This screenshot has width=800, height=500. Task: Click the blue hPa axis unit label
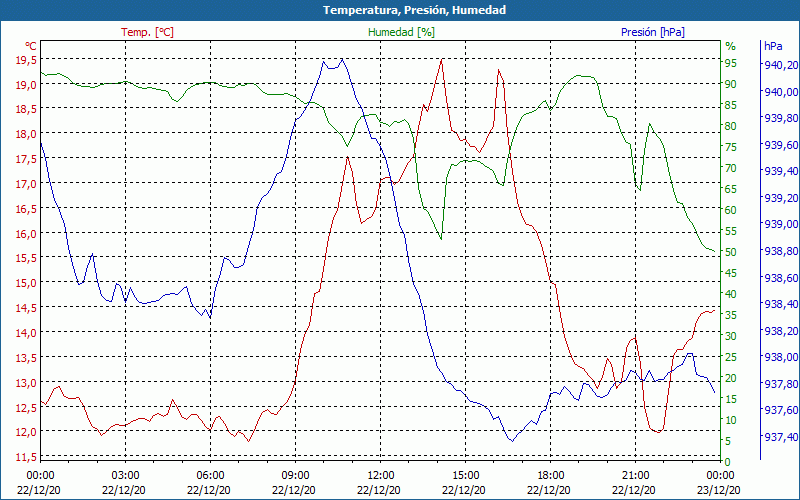point(773,46)
